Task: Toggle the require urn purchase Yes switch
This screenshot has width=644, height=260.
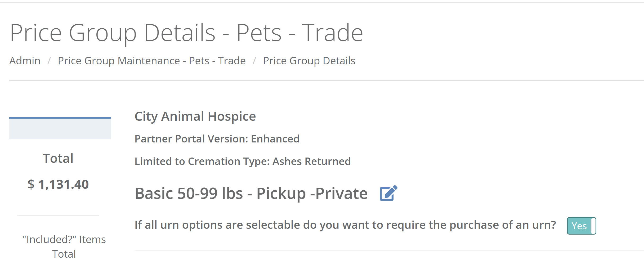Action: pyautogui.click(x=581, y=226)
